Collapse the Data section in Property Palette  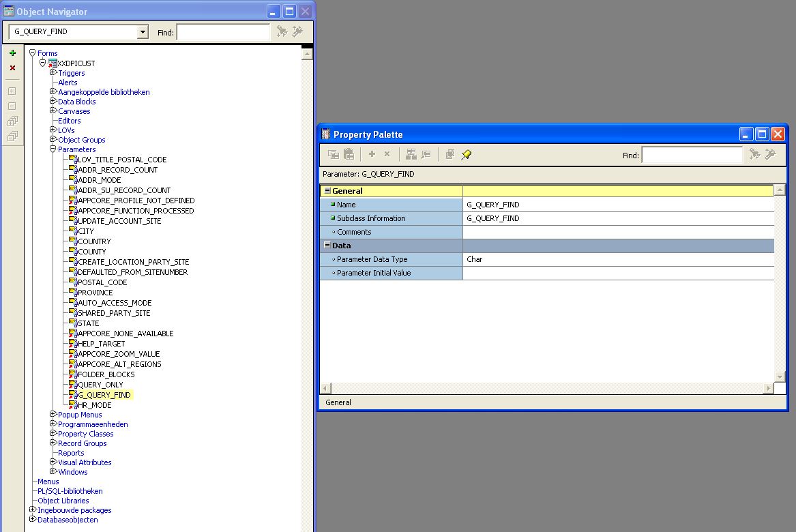tap(327, 246)
